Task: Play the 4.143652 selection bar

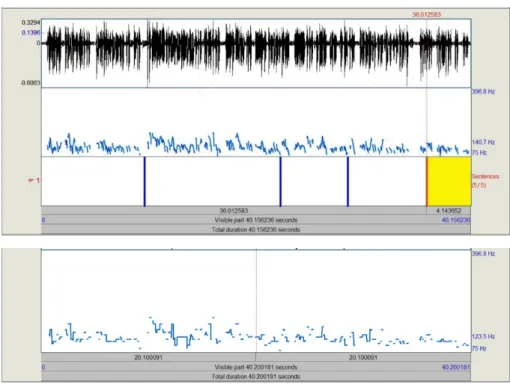Action: click(x=449, y=211)
